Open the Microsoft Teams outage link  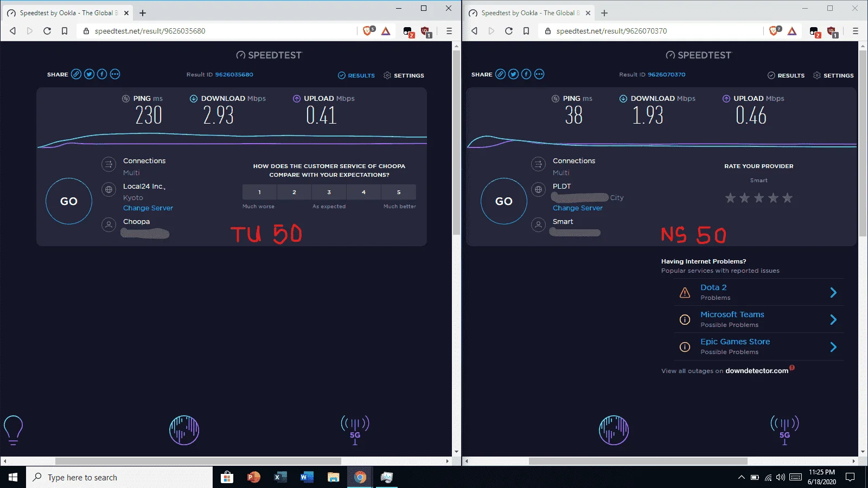tap(732, 314)
